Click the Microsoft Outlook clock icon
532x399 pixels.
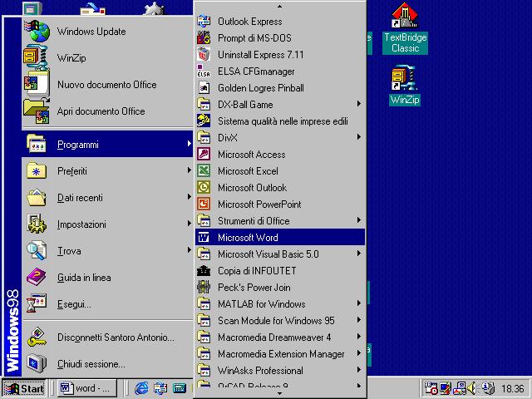pyautogui.click(x=204, y=187)
